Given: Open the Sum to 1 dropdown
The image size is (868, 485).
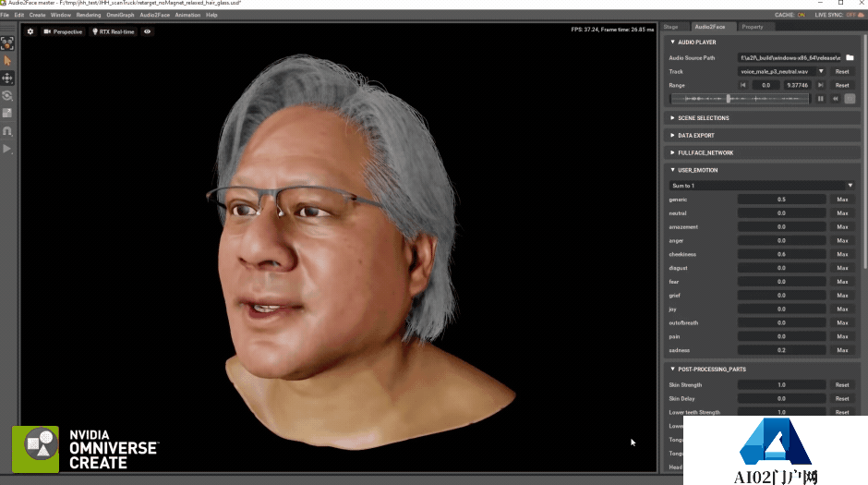Looking at the screenshot, I should [x=761, y=186].
